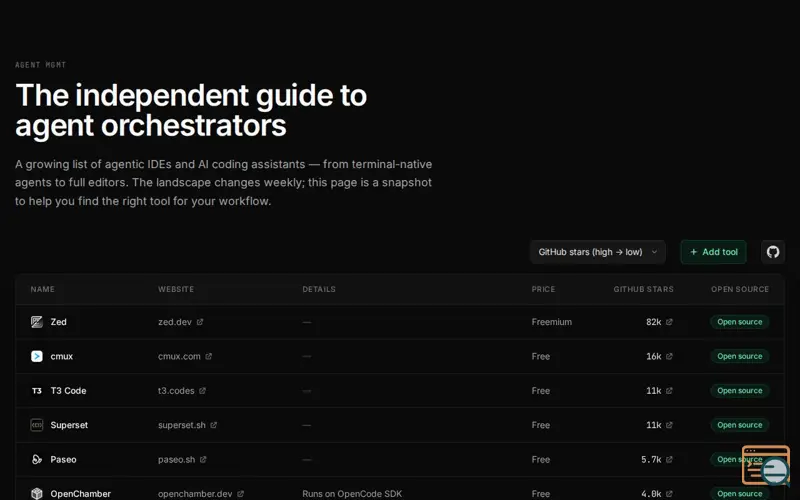Click the OpenChamber cube logo icon

pos(37,493)
